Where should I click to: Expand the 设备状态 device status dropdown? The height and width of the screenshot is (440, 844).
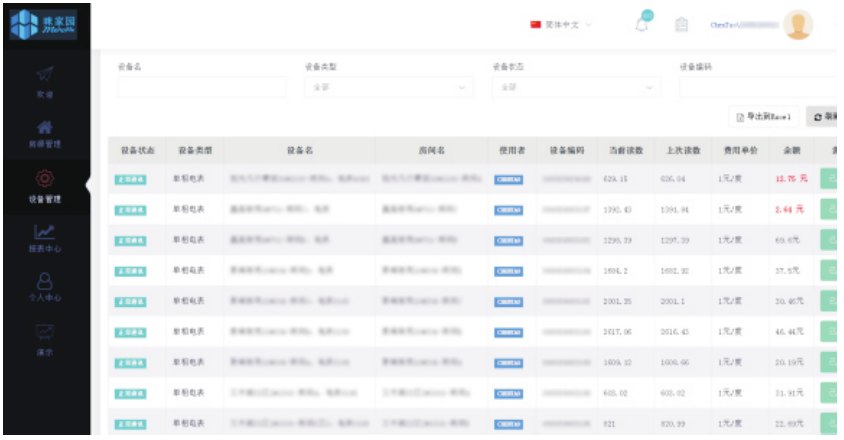click(x=575, y=88)
